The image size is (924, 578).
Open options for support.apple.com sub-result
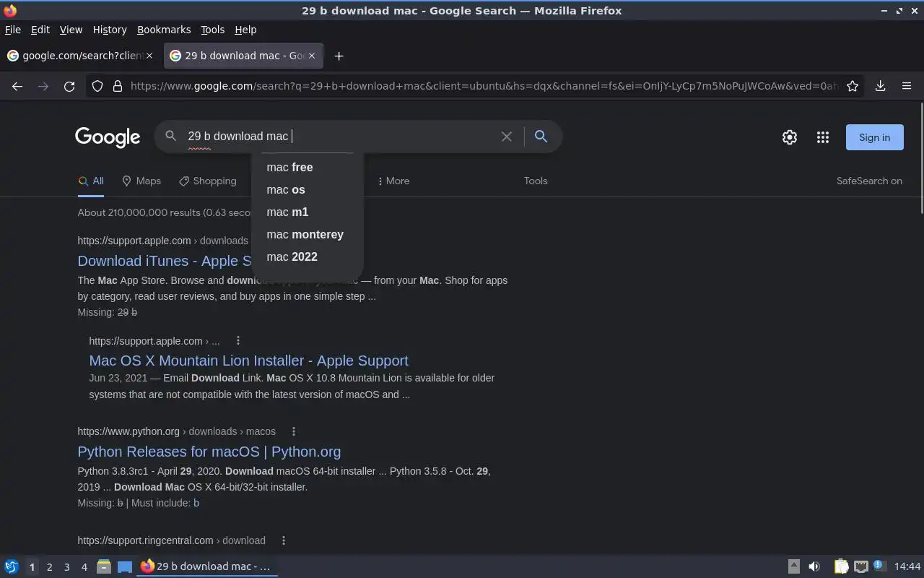[238, 341]
